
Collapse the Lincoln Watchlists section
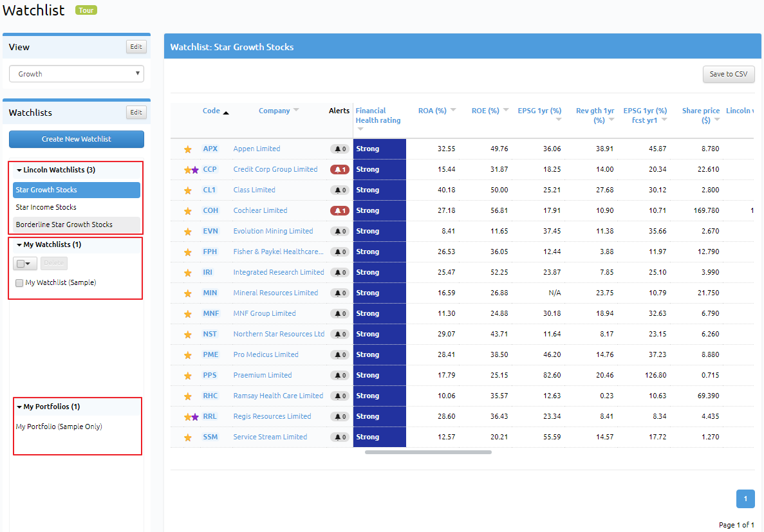pos(55,170)
